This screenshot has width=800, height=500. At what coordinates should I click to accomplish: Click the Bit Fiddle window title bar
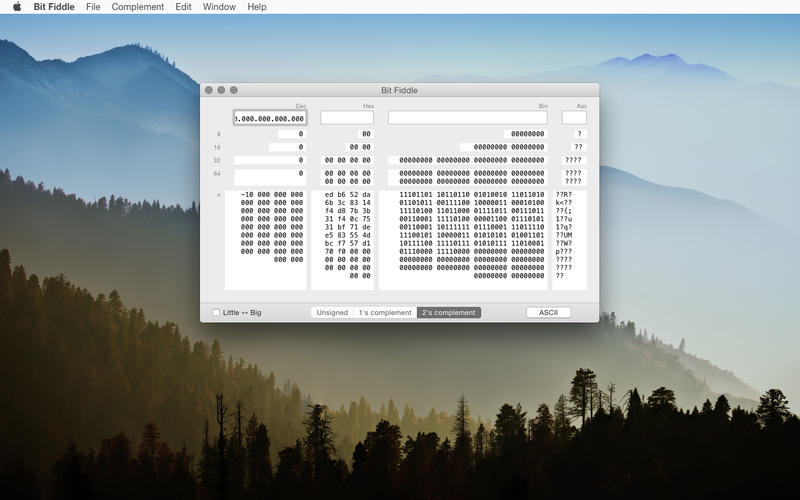[x=399, y=90]
